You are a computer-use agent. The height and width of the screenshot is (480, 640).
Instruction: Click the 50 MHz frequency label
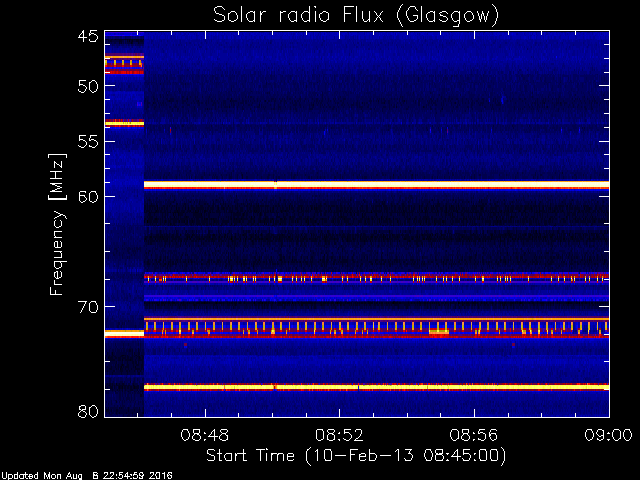pos(88,86)
